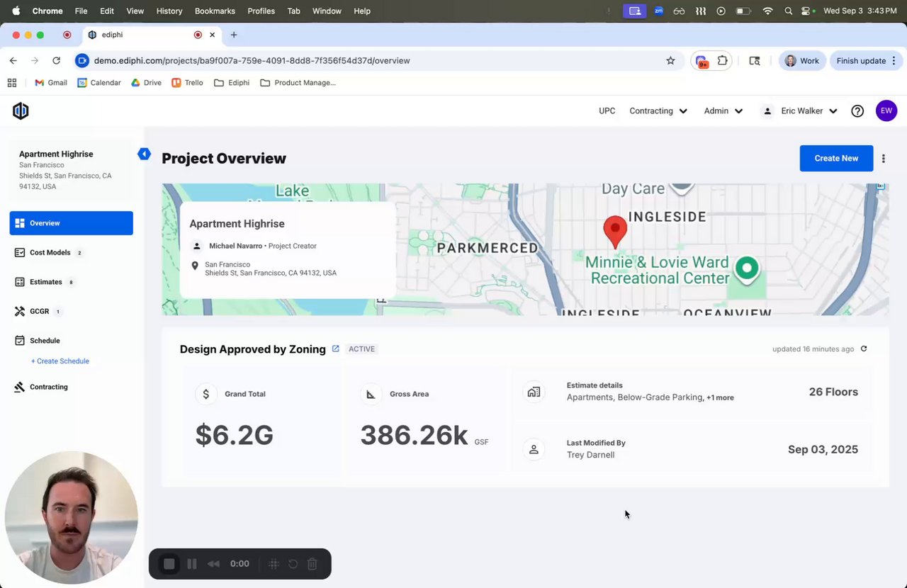Open the three-dot menu beside Create New
Screen dimensions: 907x588
[883, 159]
